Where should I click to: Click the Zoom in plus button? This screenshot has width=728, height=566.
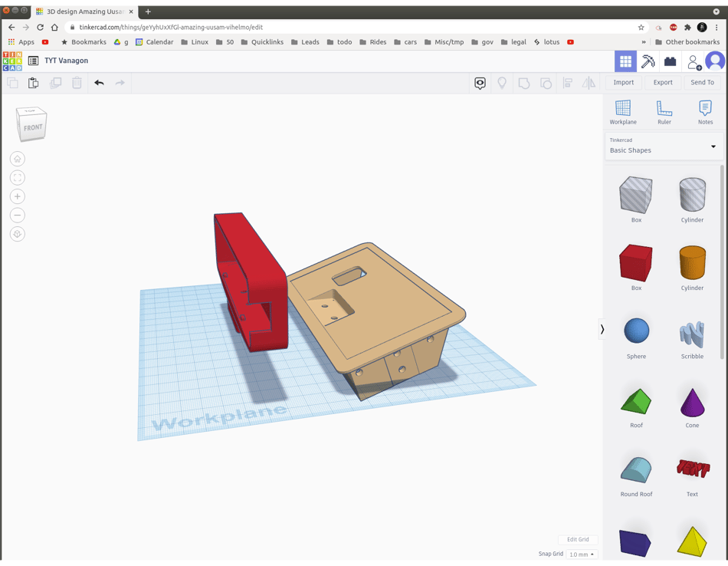pos(18,196)
